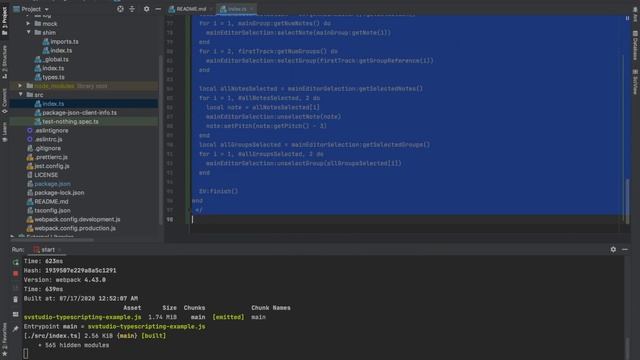This screenshot has height=360, width=640.
Task: Select index.ts under the src folder
Action: [84, 104]
